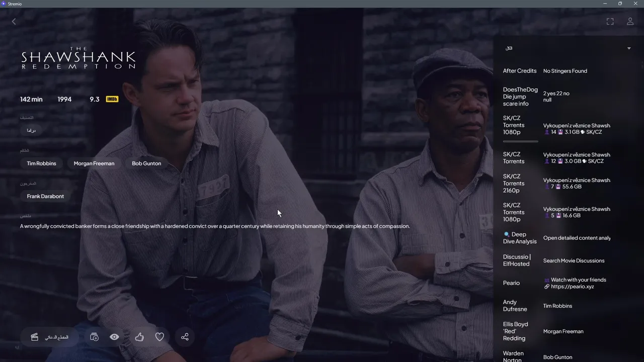Mark movie as watched with eye icon
The image size is (644, 362).
click(114, 337)
